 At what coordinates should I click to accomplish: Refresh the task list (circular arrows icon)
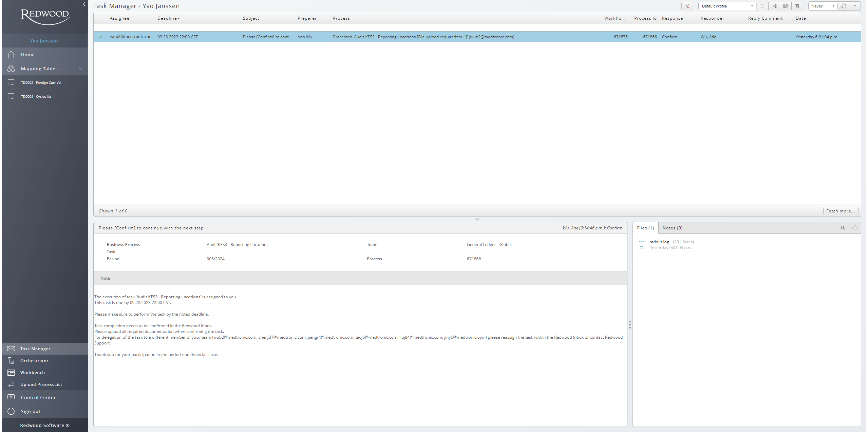click(844, 6)
